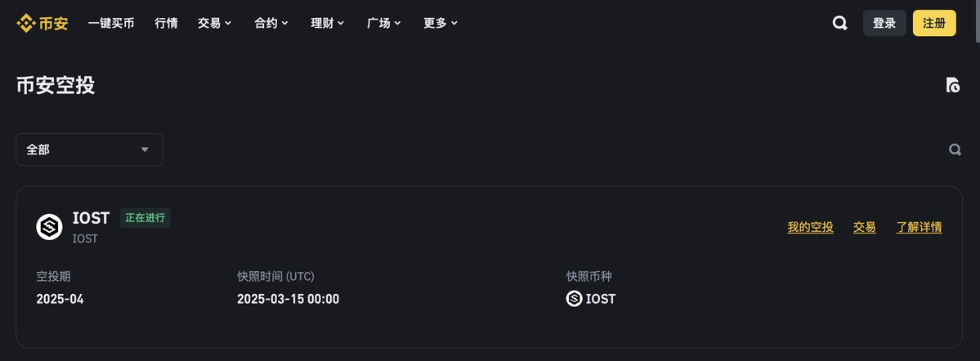Image resolution: width=980 pixels, height=361 pixels.
Task: Open the 更多 nav dropdown
Action: (441, 23)
